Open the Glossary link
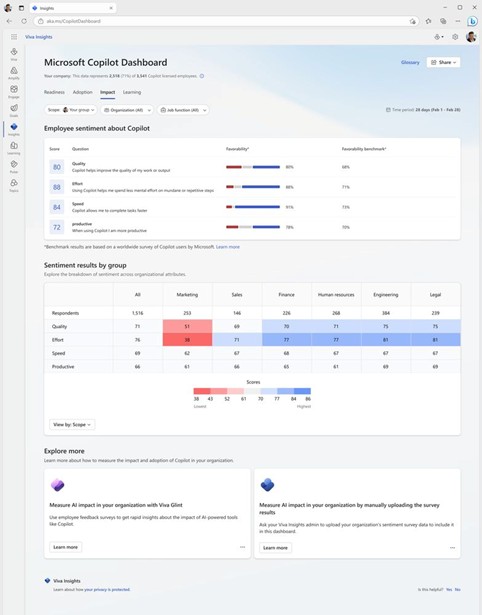Viewport: 482px width, 615px height. click(410, 62)
